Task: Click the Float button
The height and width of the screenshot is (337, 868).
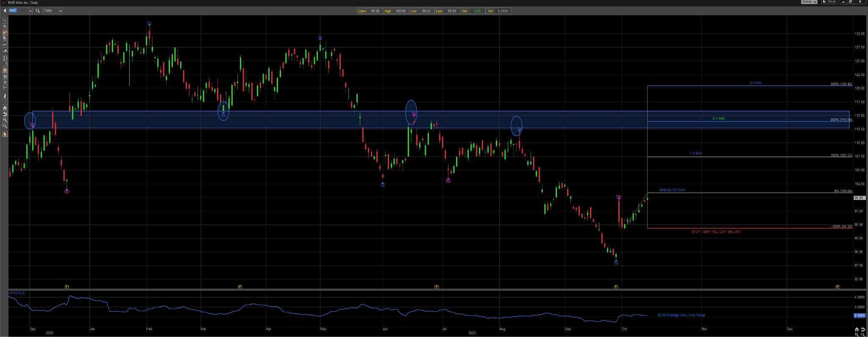Action: tap(830, 2)
